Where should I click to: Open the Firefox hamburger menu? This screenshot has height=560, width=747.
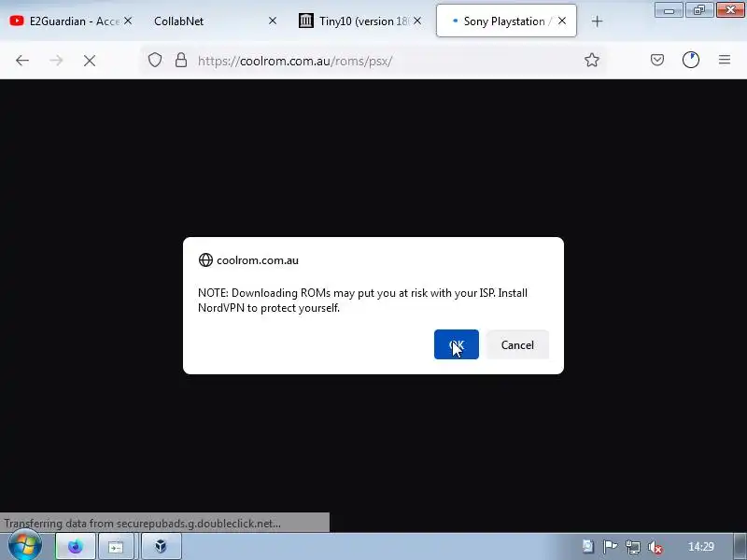[725, 60]
